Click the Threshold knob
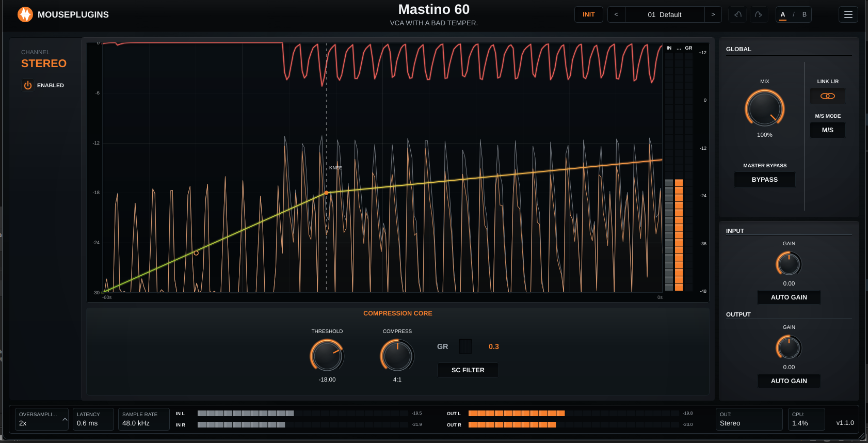 (x=327, y=356)
